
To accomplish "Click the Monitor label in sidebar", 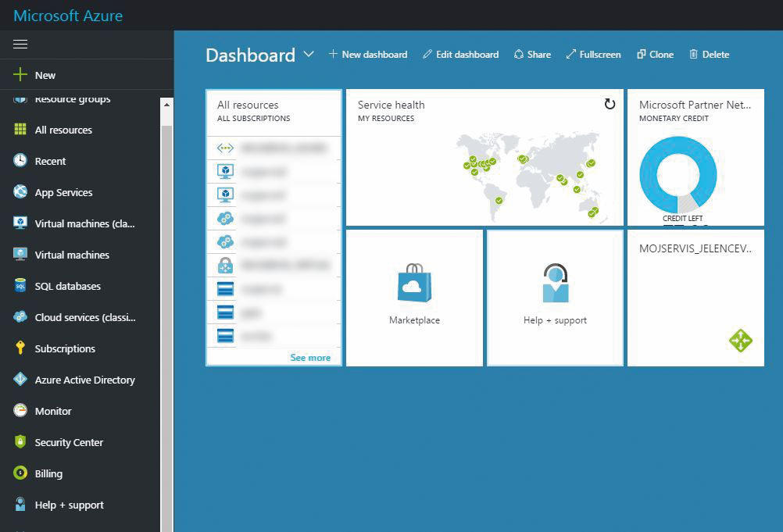I will (53, 411).
